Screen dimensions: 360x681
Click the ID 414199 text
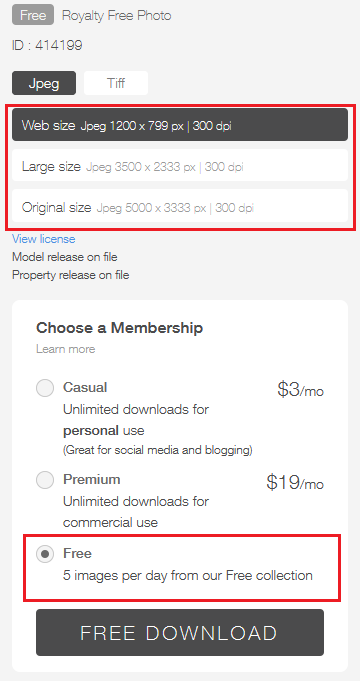point(47,45)
